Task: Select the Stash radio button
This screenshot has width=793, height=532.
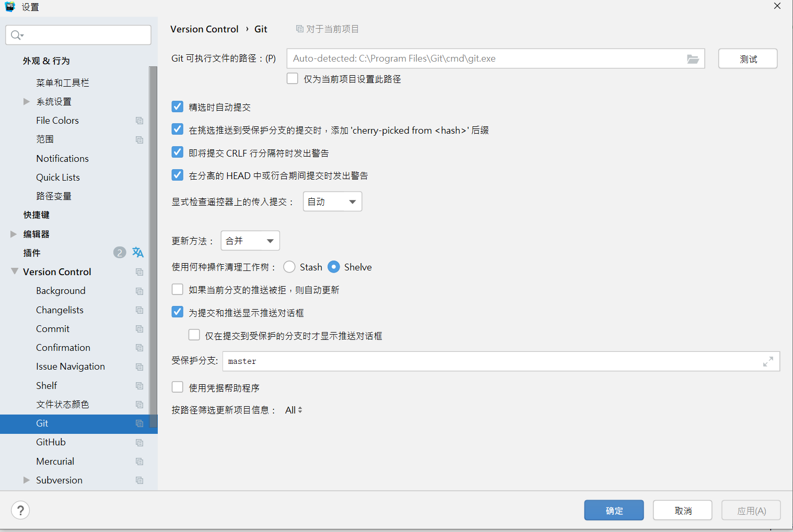Action: 289,267
